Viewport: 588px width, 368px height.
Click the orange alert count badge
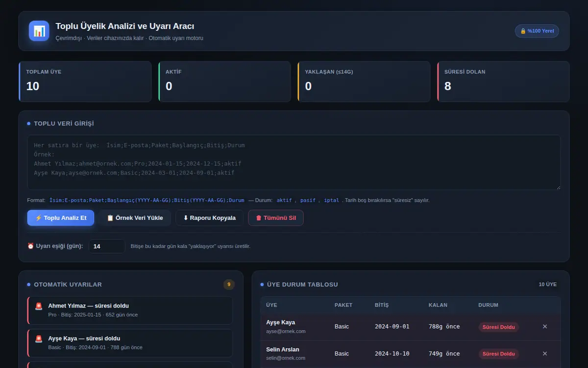(229, 284)
